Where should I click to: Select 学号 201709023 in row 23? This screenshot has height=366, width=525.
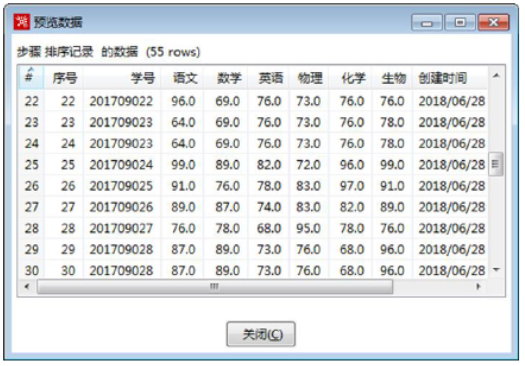121,122
